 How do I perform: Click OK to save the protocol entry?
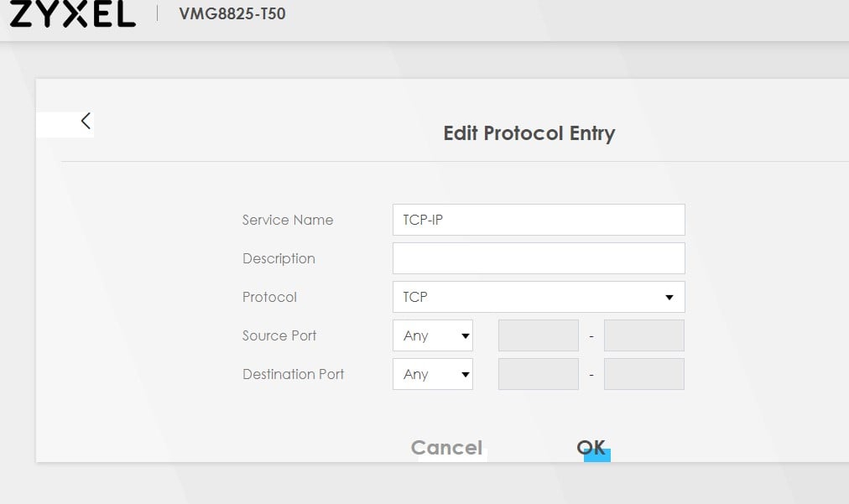pos(591,447)
